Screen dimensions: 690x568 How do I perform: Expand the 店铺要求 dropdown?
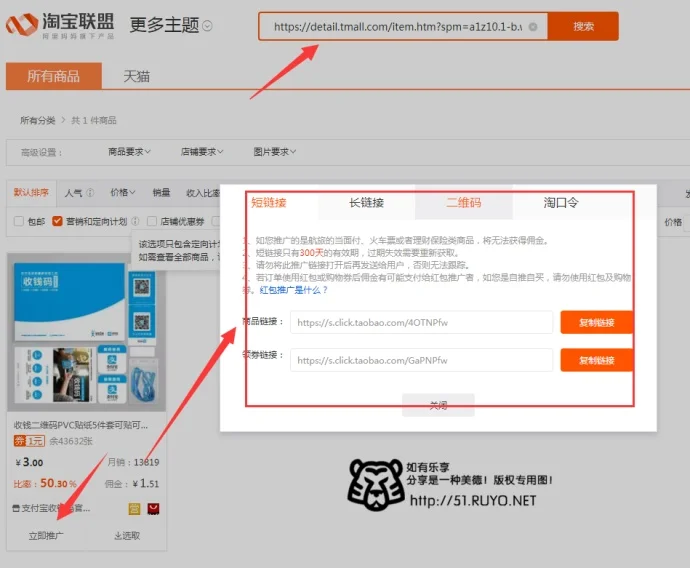point(202,152)
